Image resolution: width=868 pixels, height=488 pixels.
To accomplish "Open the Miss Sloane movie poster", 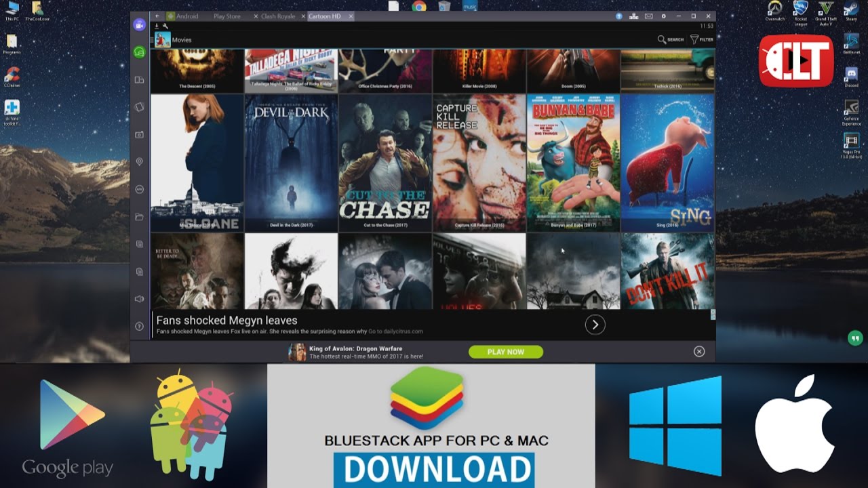I will click(197, 163).
